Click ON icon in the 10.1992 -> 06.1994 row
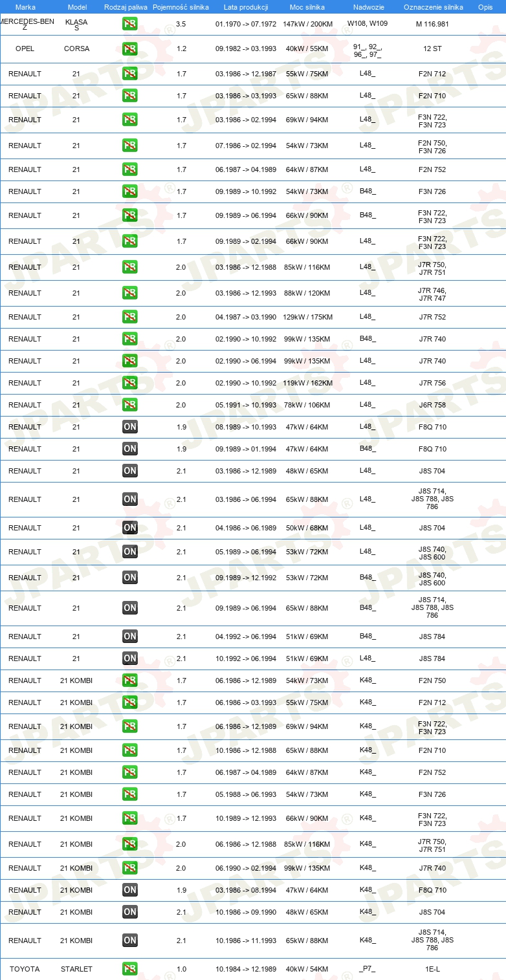Viewport: 506px width, 980px height. pos(129,659)
